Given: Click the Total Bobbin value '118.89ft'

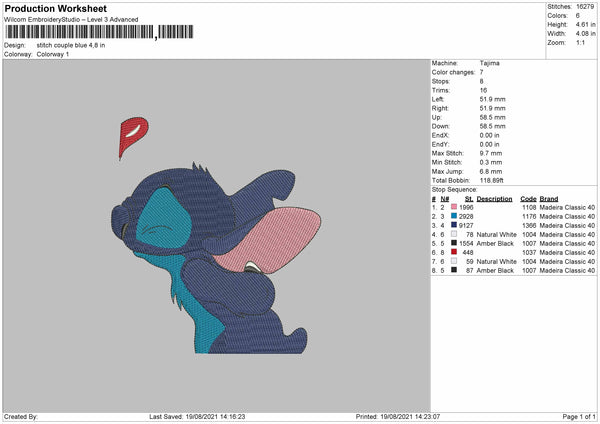Looking at the screenshot, I should 492,181.
